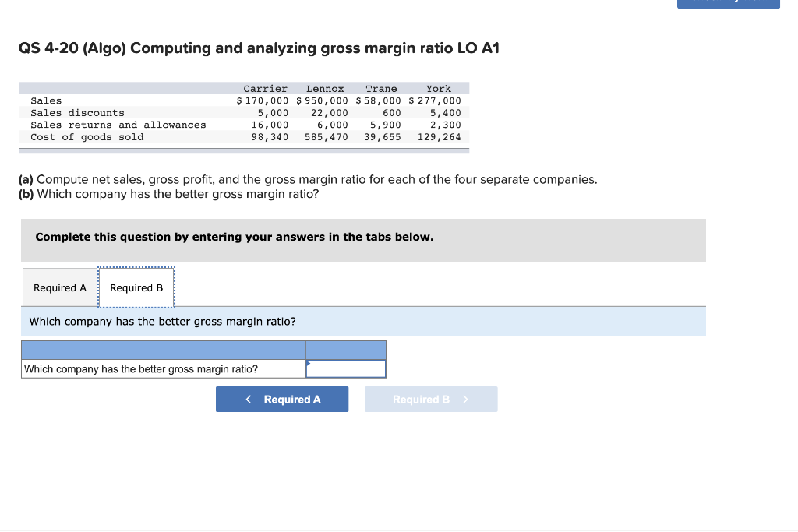Click the York column header
The image size is (798, 532).
[438, 88]
